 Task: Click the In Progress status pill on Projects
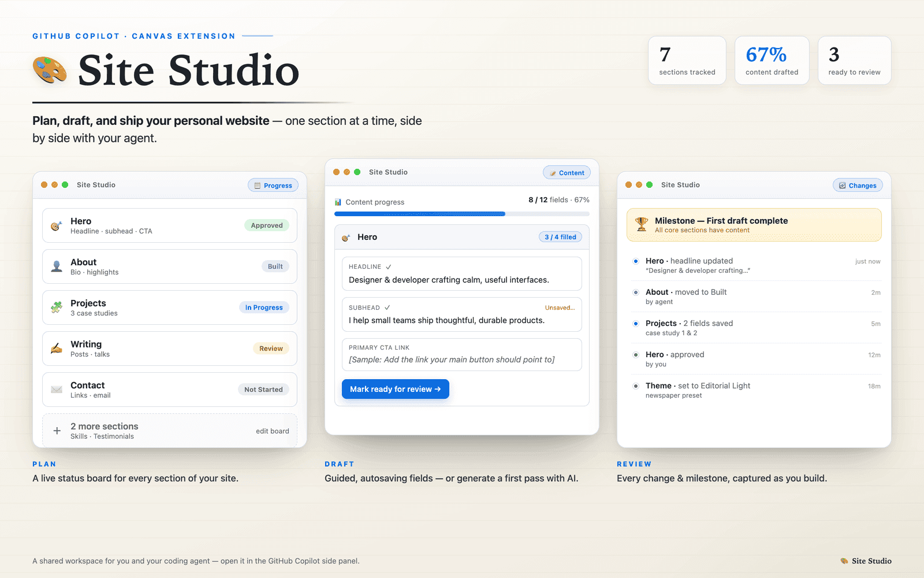click(264, 307)
